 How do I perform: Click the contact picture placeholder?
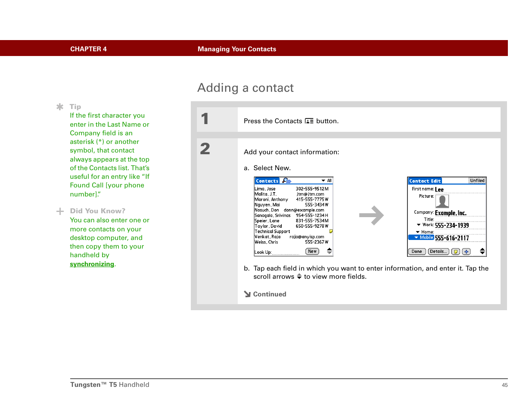point(442,201)
